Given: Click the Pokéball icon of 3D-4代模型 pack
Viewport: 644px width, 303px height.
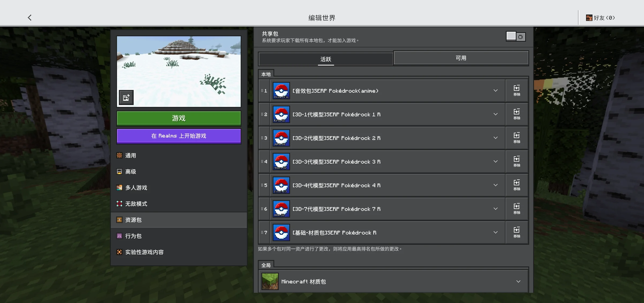Looking at the screenshot, I should pos(281,185).
